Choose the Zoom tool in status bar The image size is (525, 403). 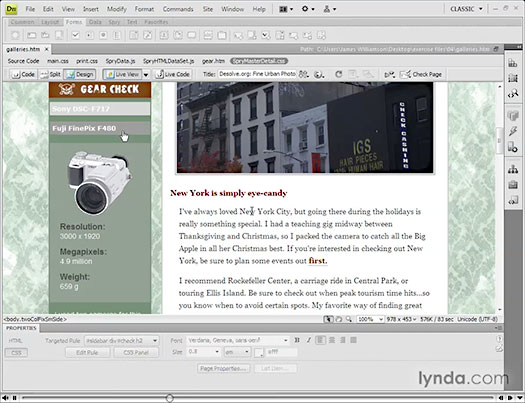(349, 319)
